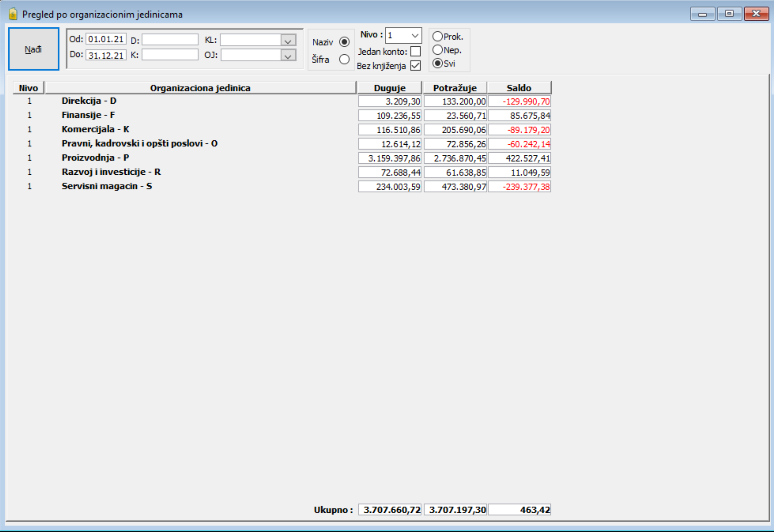
Task: Select the Direkcija - D row
Action: pyautogui.click(x=282, y=101)
